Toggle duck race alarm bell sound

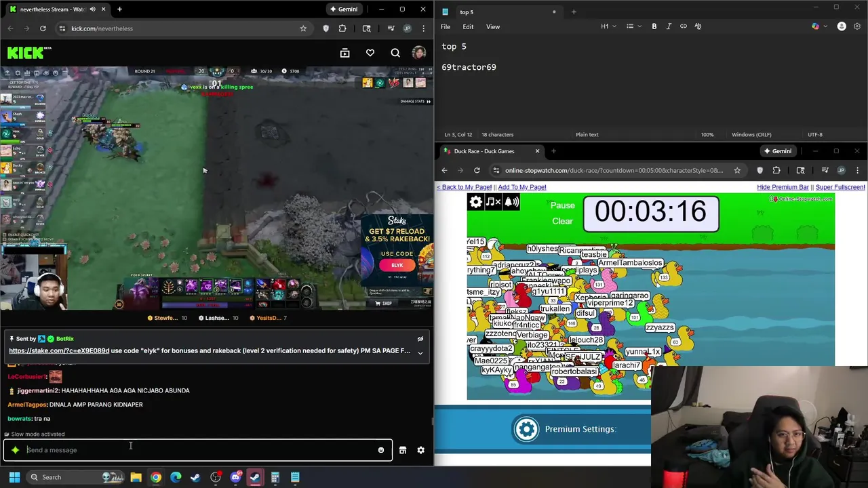point(511,201)
